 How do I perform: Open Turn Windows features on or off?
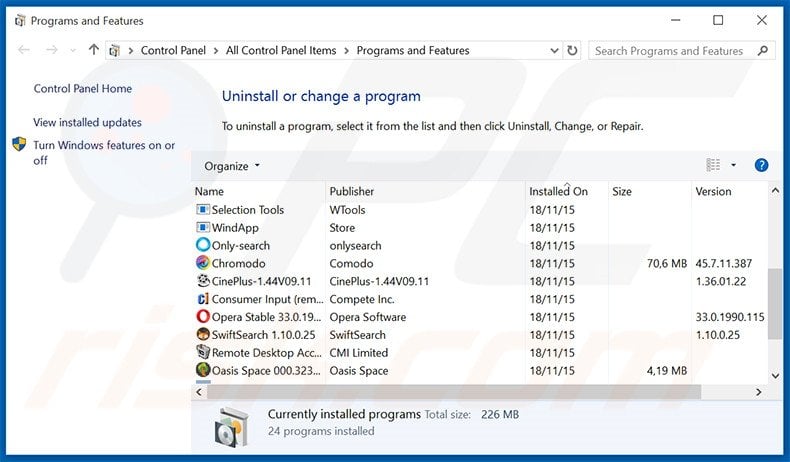pyautogui.click(x=104, y=153)
